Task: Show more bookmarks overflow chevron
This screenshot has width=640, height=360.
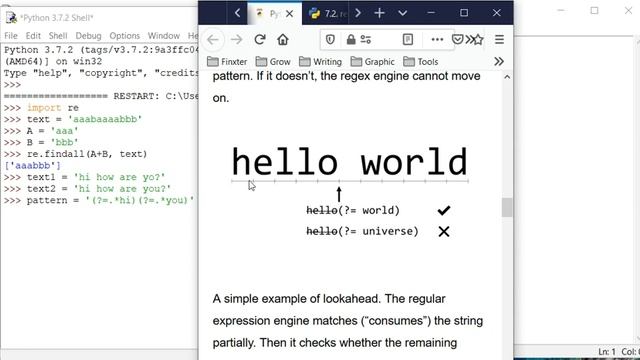Action: (499, 62)
